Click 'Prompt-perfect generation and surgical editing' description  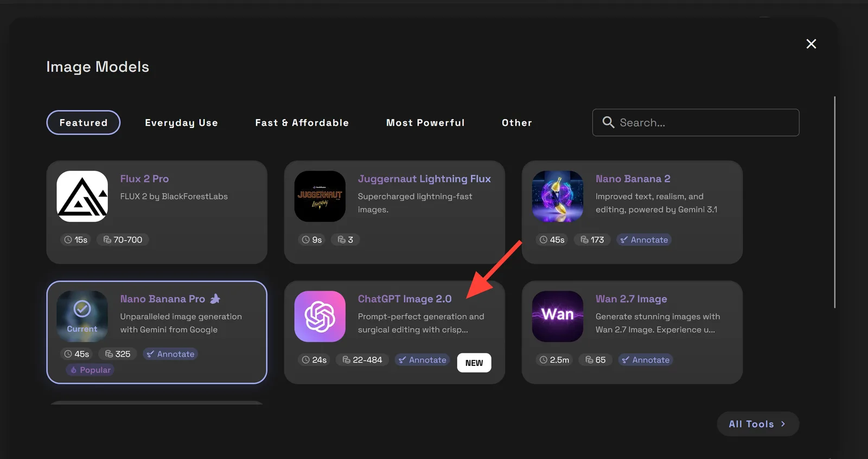[421, 323]
